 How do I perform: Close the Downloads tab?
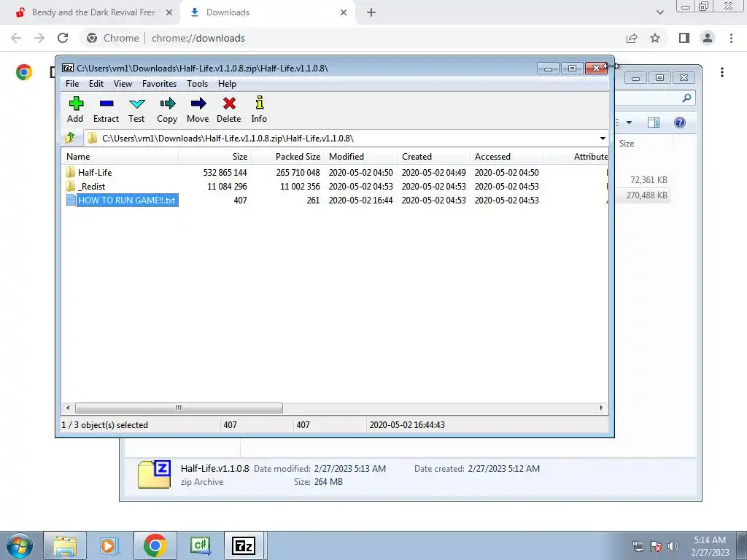[x=344, y=12]
